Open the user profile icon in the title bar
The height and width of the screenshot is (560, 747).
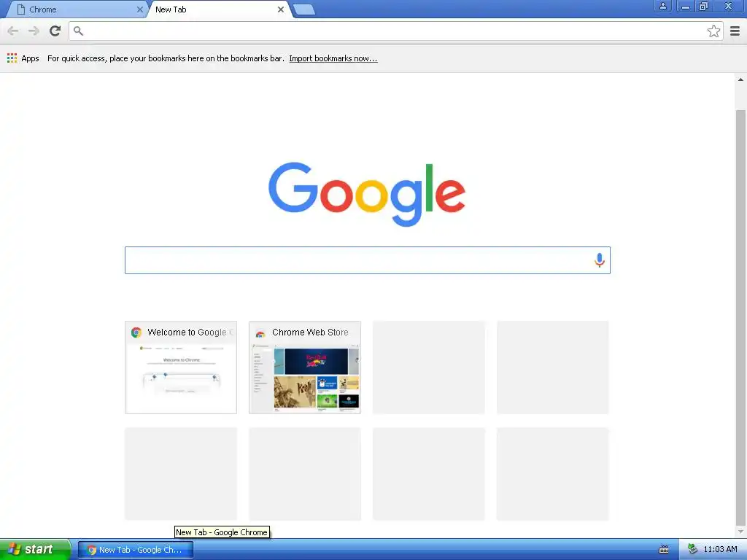[x=662, y=6]
